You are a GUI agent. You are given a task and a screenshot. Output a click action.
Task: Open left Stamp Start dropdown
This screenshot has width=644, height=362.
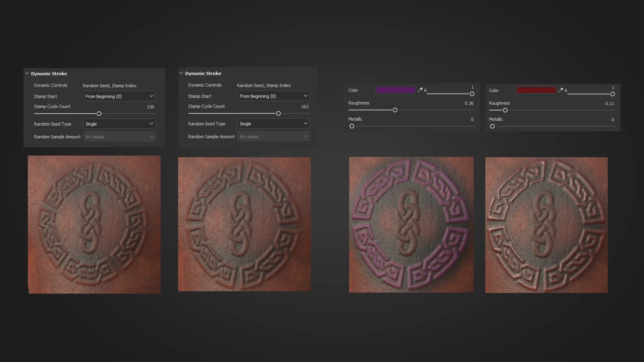pyautogui.click(x=119, y=96)
